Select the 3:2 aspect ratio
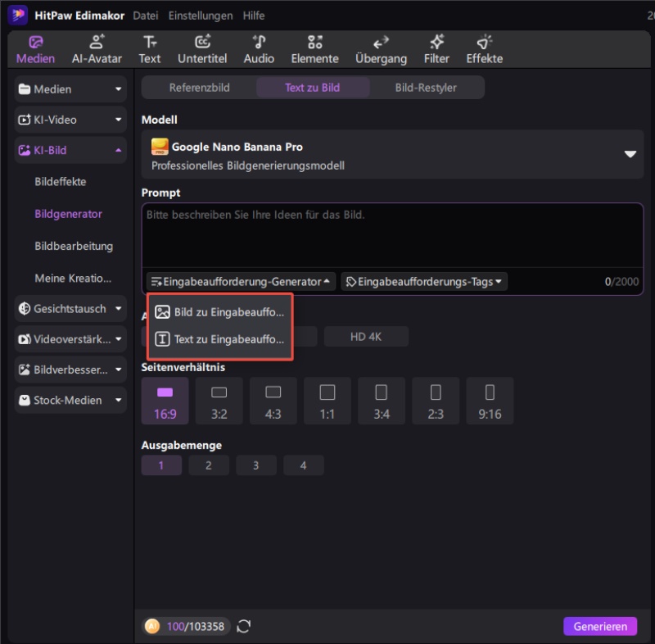The height and width of the screenshot is (644, 655). (219, 401)
